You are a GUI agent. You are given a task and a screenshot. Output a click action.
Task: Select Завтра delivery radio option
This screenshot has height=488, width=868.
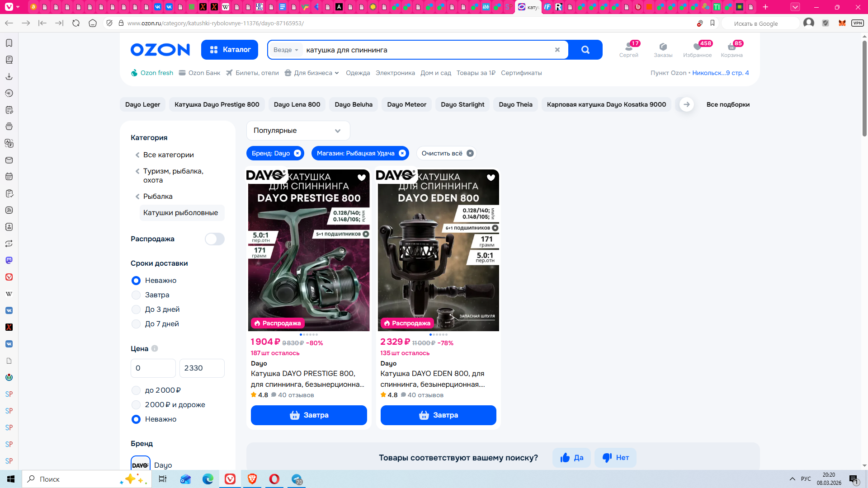point(136,295)
